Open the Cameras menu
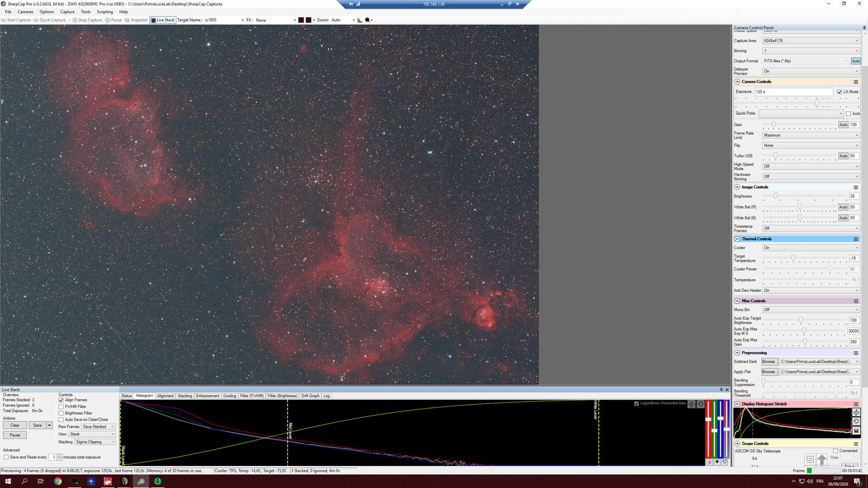This screenshot has height=488, width=868. coord(25,12)
